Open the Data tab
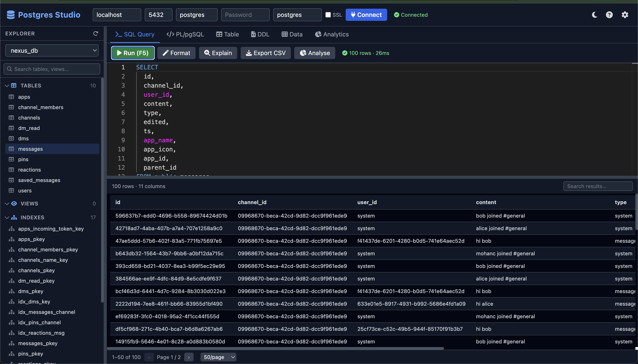Viewport: 638px width, 364px height. [292, 34]
